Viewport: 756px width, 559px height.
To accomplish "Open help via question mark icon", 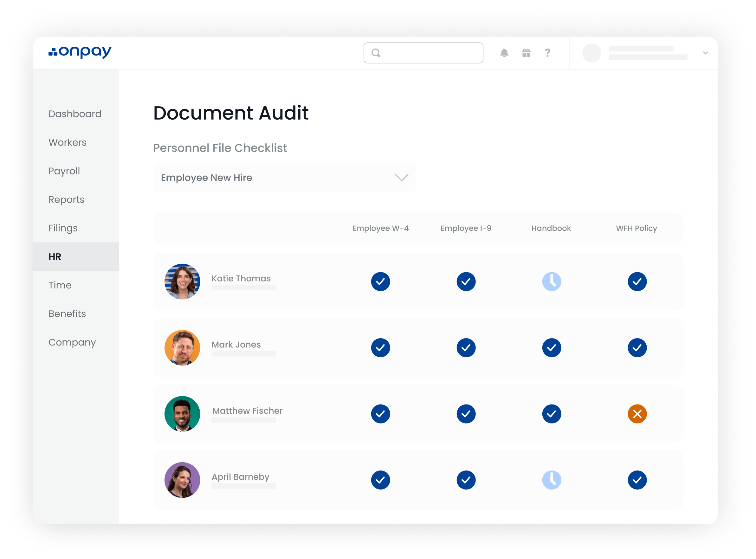I will 547,53.
